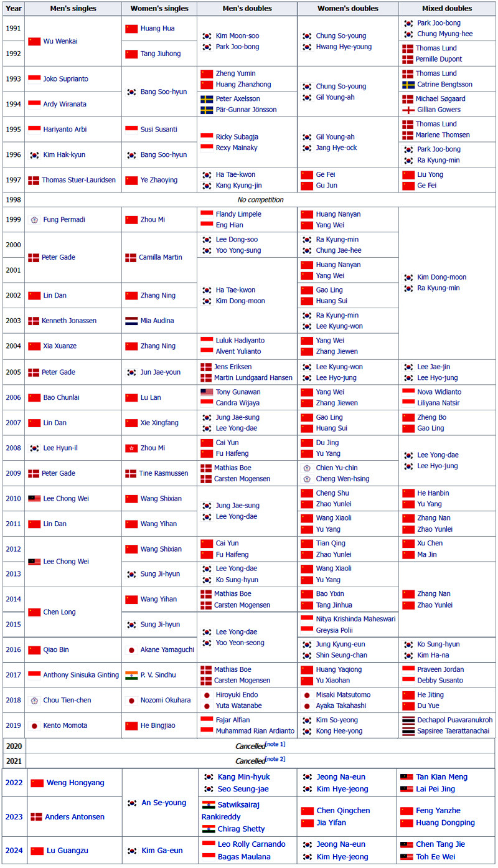Image resolution: width=498 pixels, height=868 pixels.
Task: Click the USA flag beside Tony Gunawan
Action: click(x=207, y=392)
